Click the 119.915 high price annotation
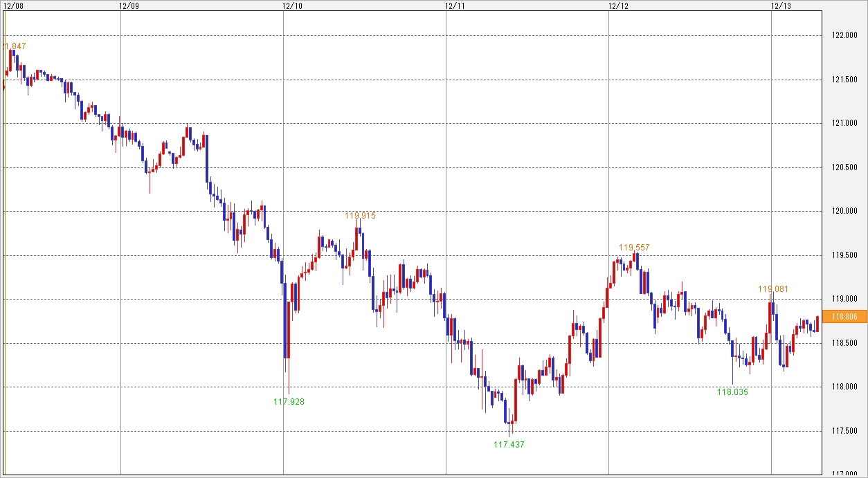The image size is (868, 478). tap(360, 216)
